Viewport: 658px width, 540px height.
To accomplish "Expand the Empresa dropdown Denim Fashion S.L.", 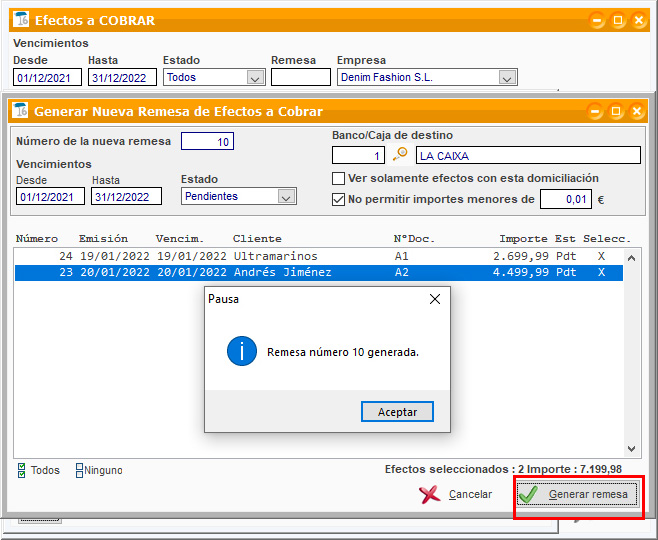I will coord(506,77).
